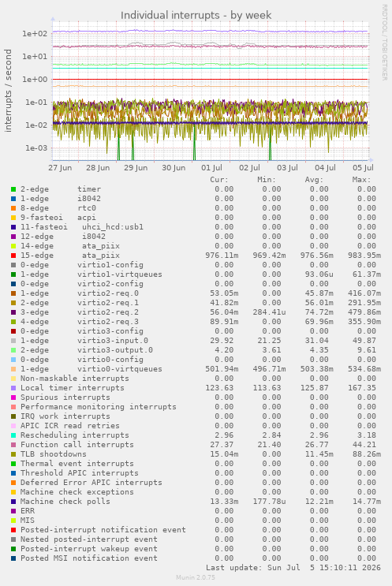Click the Avg value '503.38m'

[316, 369]
